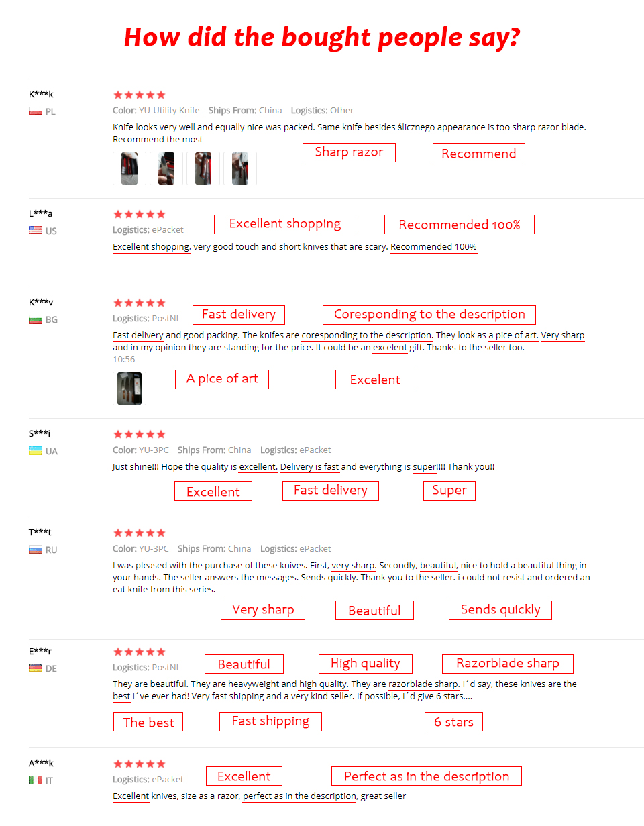This screenshot has width=644, height=826.
Task: Click the "How did the bought people say?" heading
Action: [322, 37]
